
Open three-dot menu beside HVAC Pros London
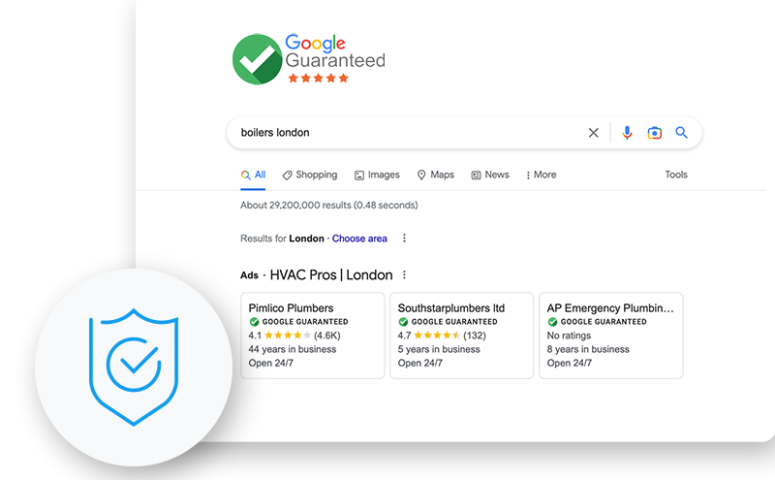point(404,275)
